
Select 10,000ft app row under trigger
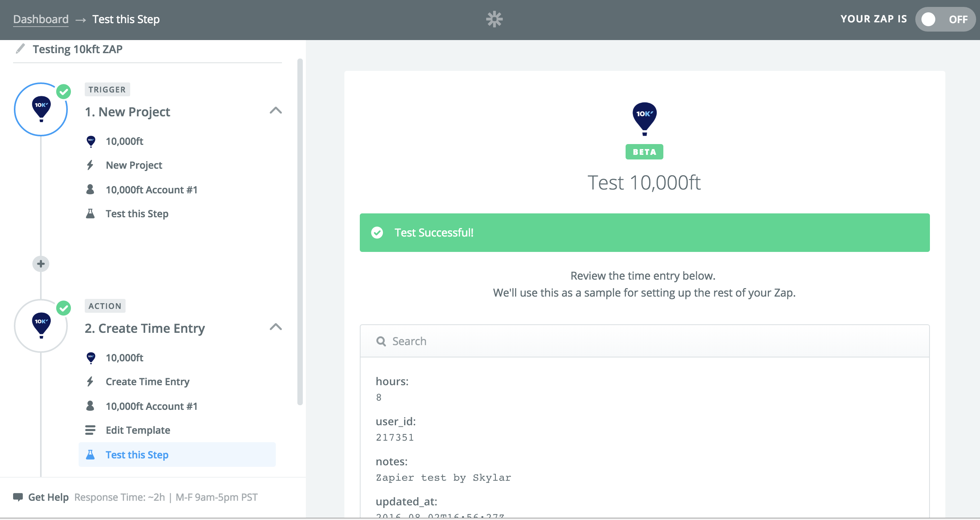(x=177, y=141)
